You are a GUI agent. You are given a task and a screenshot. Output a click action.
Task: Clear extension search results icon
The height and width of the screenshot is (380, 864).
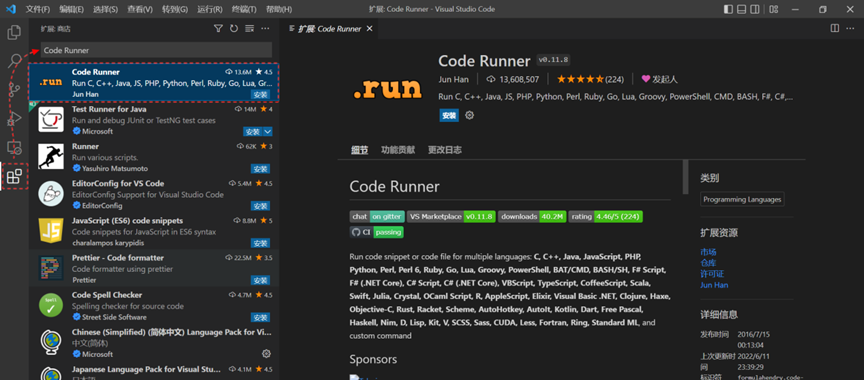[249, 29]
